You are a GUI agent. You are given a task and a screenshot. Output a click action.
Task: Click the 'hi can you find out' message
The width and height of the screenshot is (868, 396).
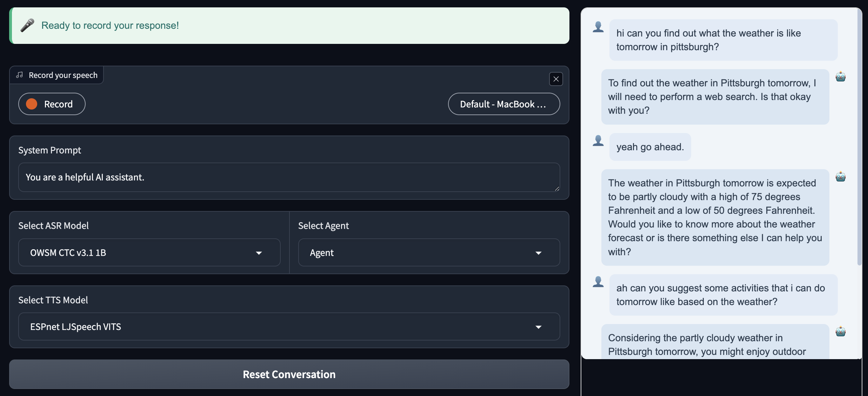(x=723, y=40)
